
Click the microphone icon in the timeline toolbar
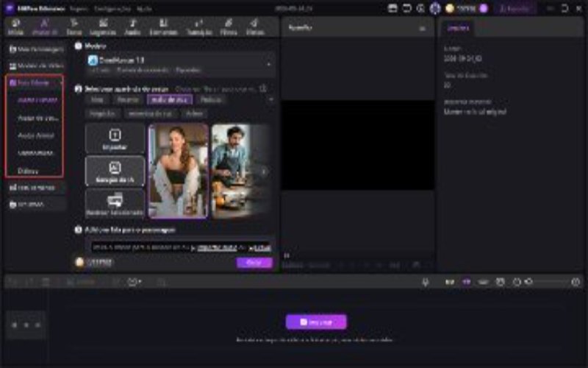point(426,282)
